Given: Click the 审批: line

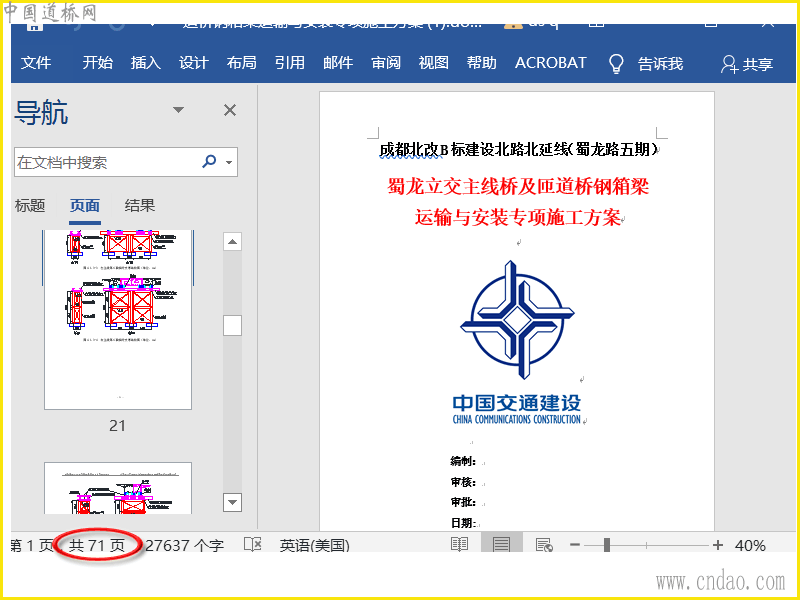Looking at the screenshot, I should (x=463, y=503).
